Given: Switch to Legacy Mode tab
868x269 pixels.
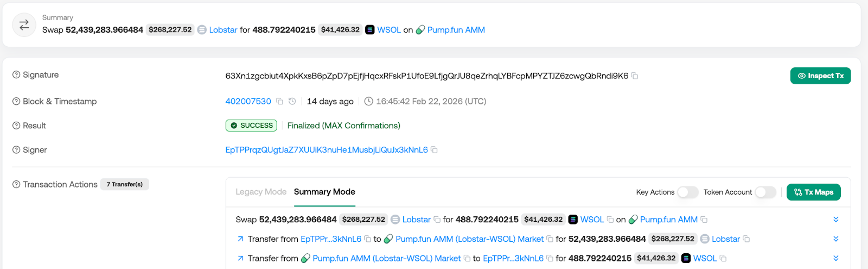Looking at the screenshot, I should pos(261,192).
